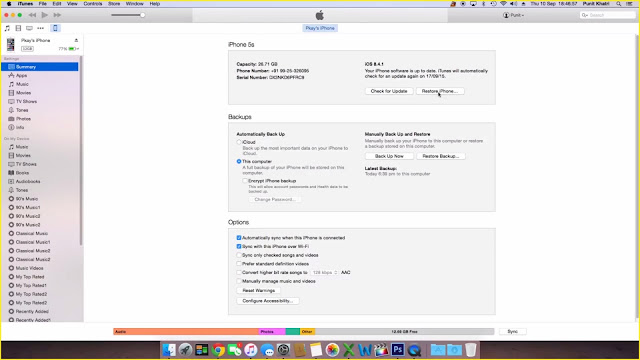Click the Pkay's iPhone tab at top
The height and width of the screenshot is (360, 640).
click(x=320, y=28)
